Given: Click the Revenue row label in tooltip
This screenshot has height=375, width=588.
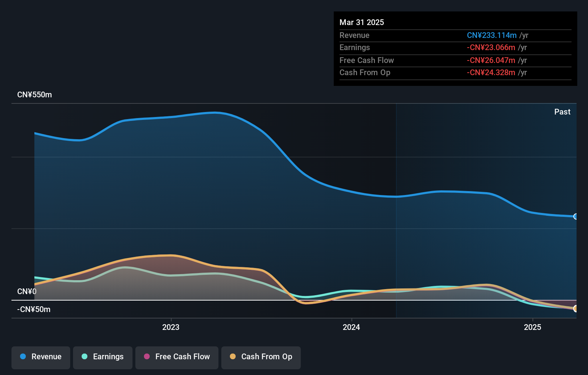Looking at the screenshot, I should tap(354, 35).
